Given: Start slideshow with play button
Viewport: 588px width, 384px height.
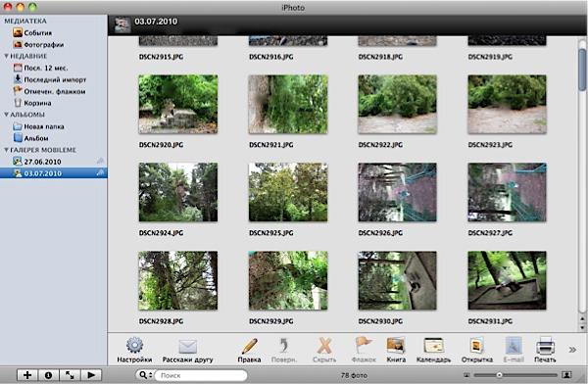Looking at the screenshot, I should (x=91, y=375).
